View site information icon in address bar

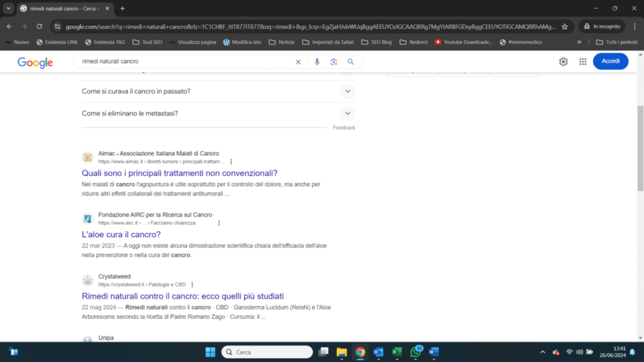[x=57, y=26]
